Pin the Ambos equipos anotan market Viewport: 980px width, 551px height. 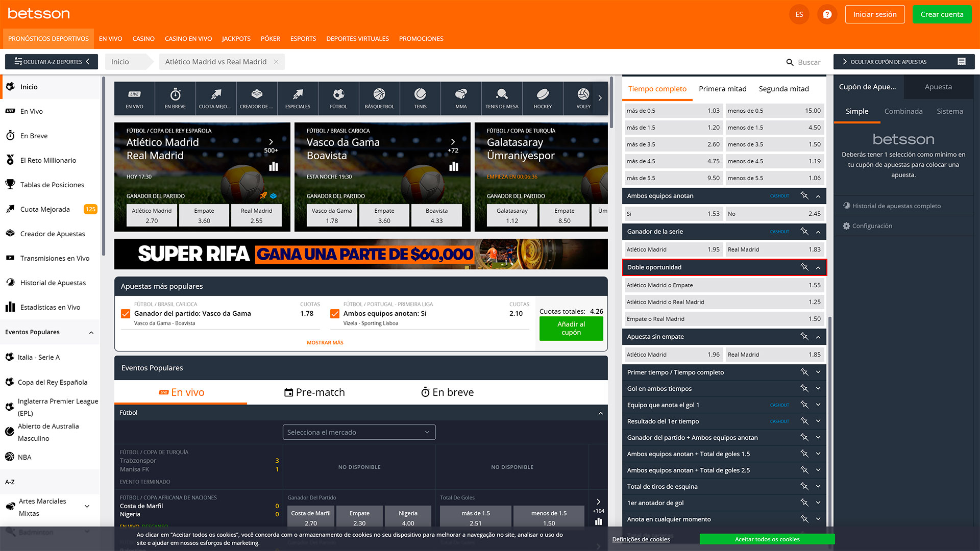pos(804,195)
